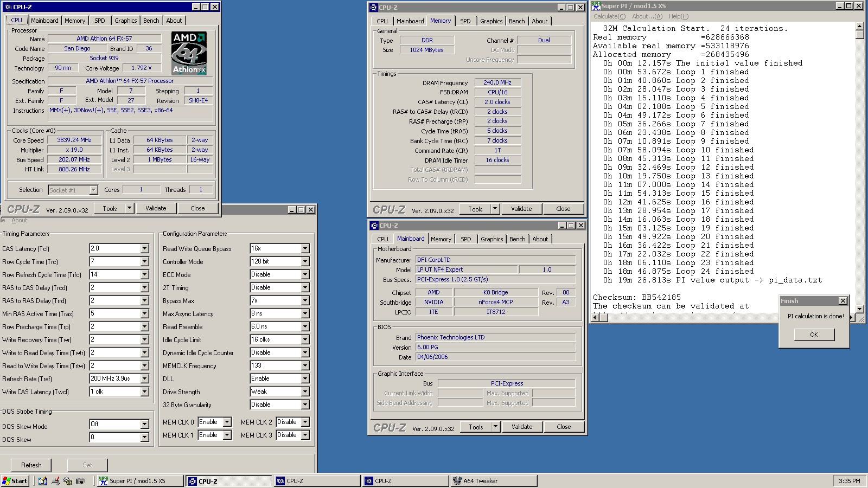Expand the CAS Latency (Tcl) dropdown

click(144, 248)
